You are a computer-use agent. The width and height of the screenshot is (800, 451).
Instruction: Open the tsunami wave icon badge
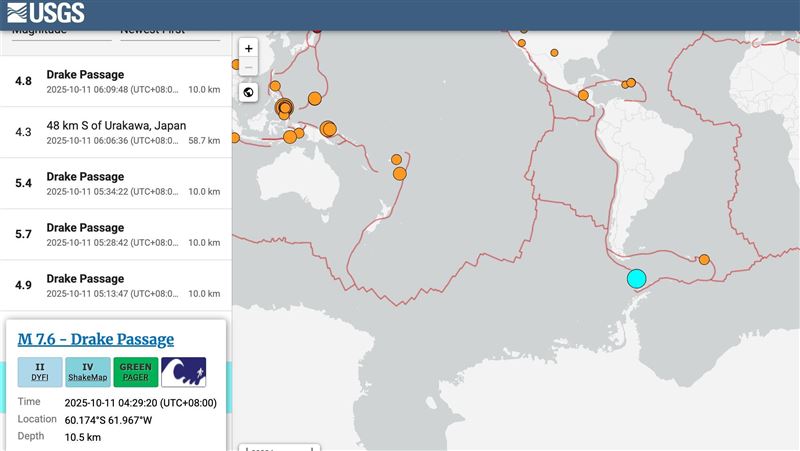(x=184, y=372)
